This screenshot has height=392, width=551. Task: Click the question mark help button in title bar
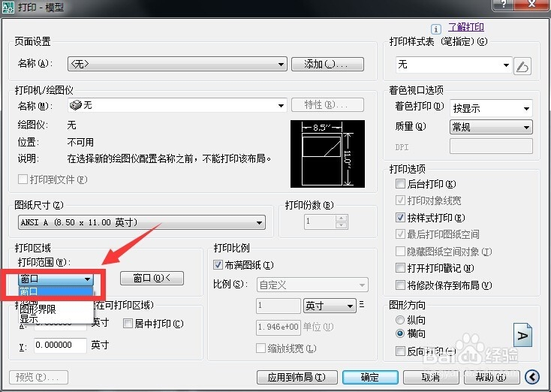click(504, 5)
